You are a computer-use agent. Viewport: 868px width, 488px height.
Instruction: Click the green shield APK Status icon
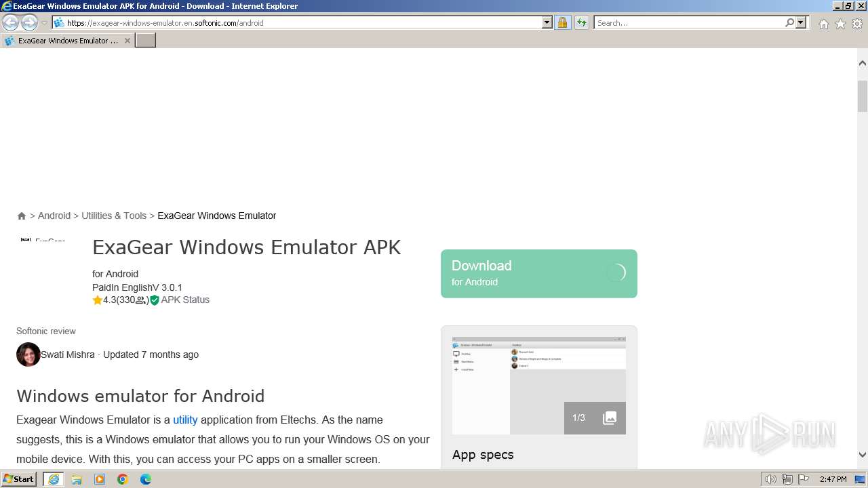click(155, 300)
